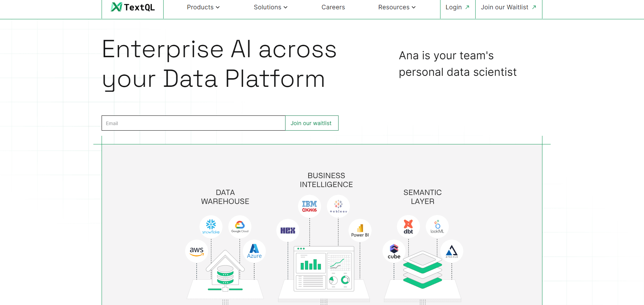644x305 pixels.
Task: Click the DATA WAREHOUSE heading
Action: [225, 197]
